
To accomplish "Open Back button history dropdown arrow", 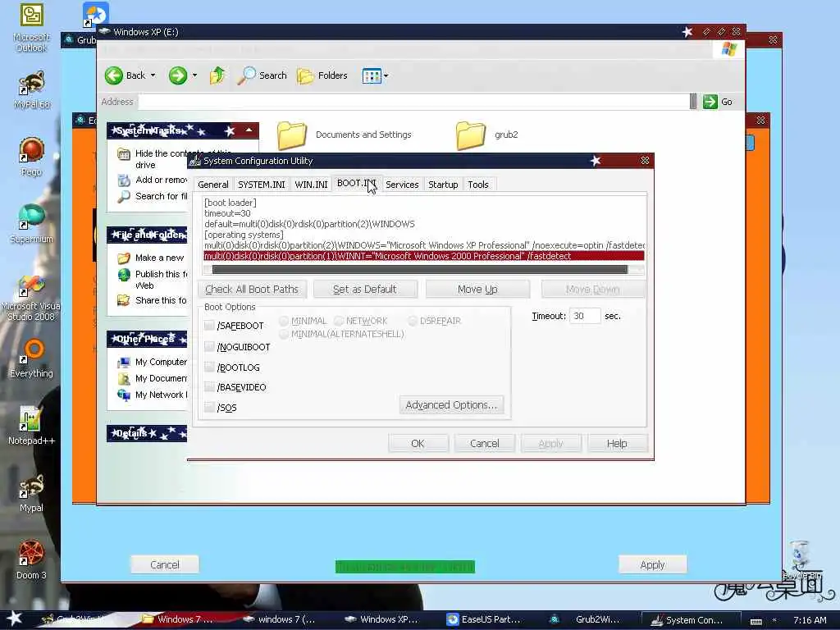I will pos(153,75).
